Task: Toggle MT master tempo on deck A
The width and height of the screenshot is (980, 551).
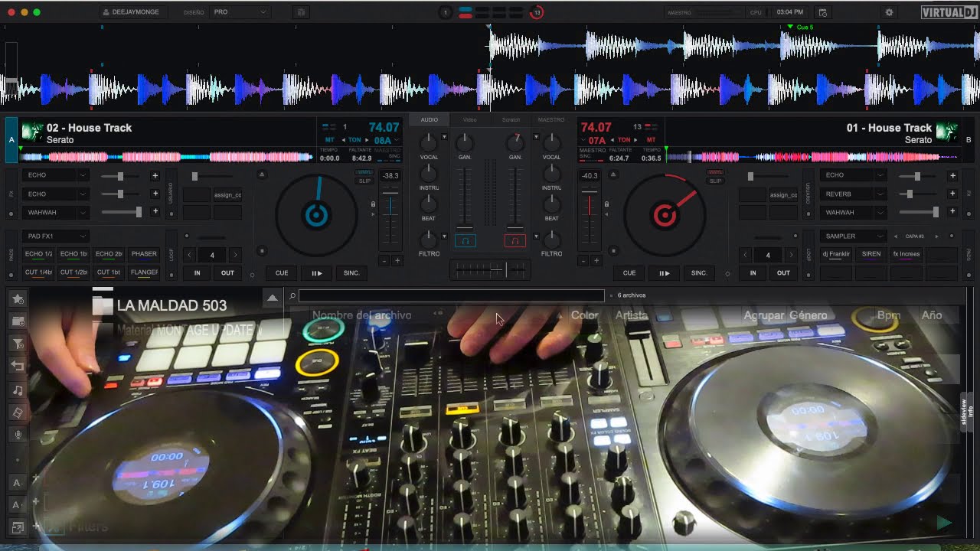Action: tap(330, 140)
